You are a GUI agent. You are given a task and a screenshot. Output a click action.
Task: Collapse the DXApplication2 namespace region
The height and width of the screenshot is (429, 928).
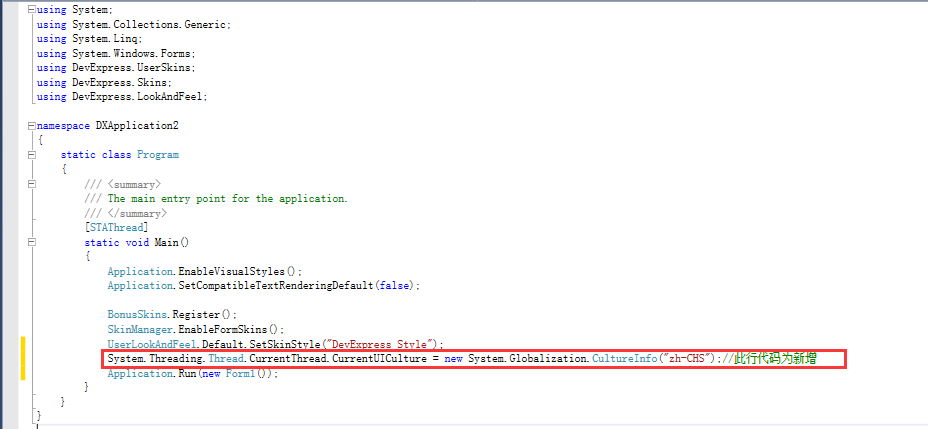(x=32, y=126)
